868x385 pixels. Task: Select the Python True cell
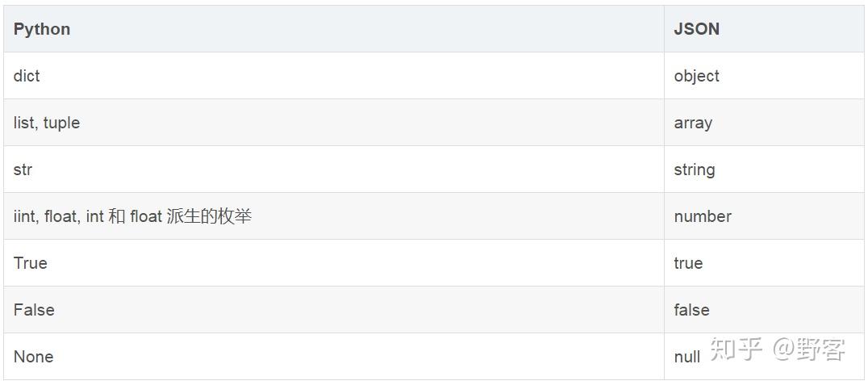(31, 263)
